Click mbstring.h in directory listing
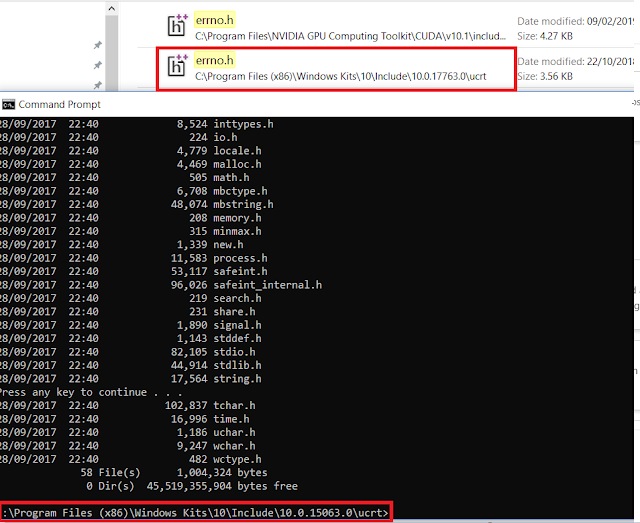This screenshot has height=523, width=640. tap(243, 205)
